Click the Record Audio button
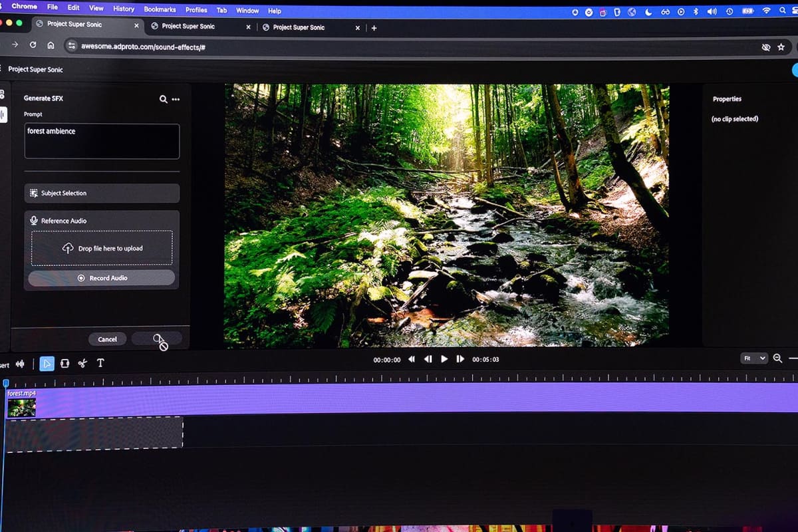This screenshot has height=532, width=798. point(102,278)
